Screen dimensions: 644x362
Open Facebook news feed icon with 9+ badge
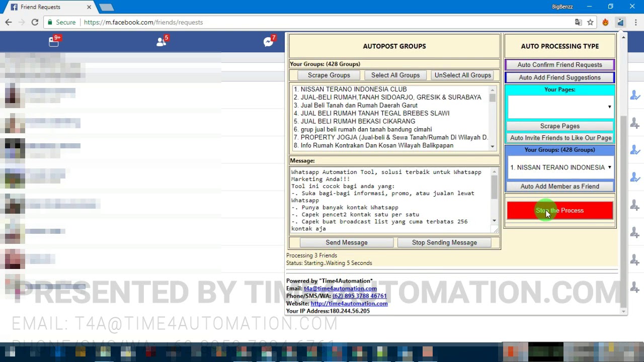(x=54, y=42)
